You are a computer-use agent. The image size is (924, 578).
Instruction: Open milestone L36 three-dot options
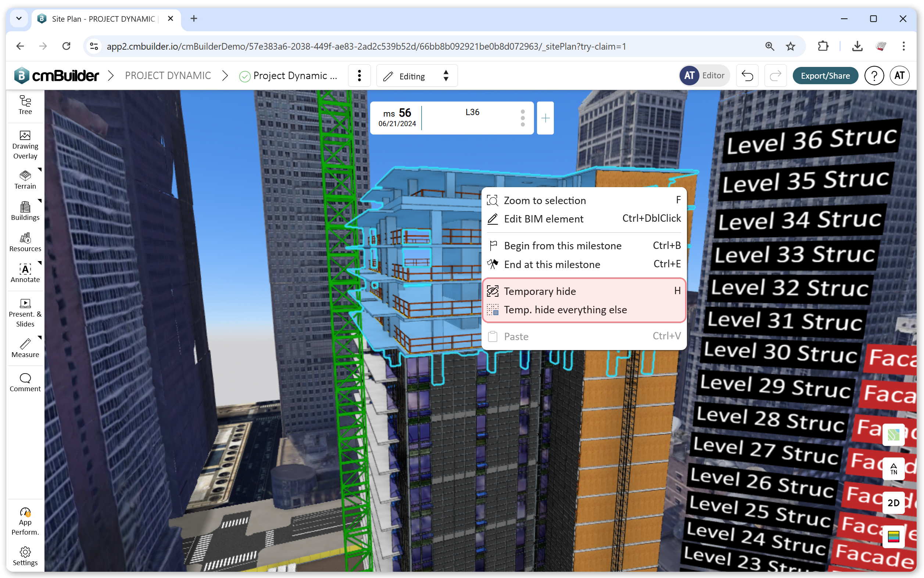tap(522, 118)
